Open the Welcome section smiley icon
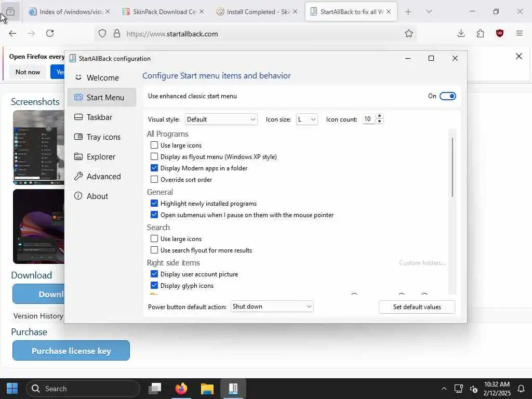Image resolution: width=532 pixels, height=399 pixels. (78, 77)
